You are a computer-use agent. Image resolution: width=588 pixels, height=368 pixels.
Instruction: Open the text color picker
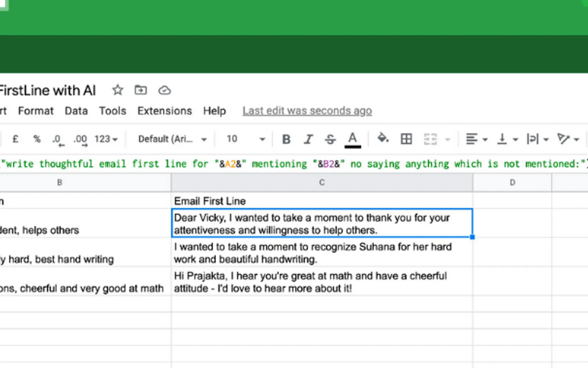tap(352, 140)
